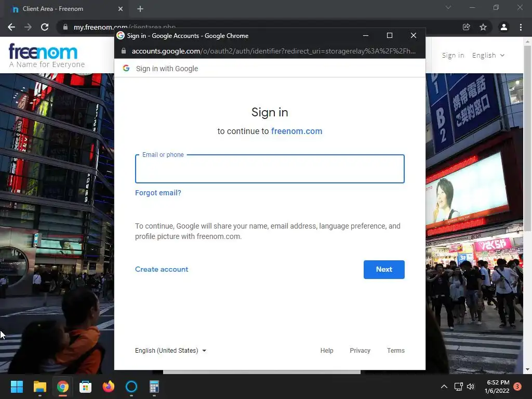This screenshot has width=532, height=399.
Task: Open Microsoft Store from the taskbar
Action: pyautogui.click(x=86, y=387)
